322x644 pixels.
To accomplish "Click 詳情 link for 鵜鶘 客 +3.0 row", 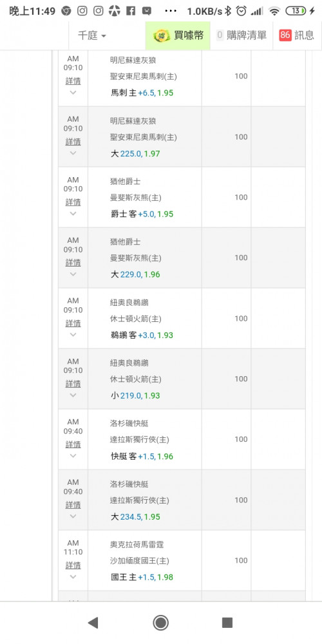I will pyautogui.click(x=73, y=323).
